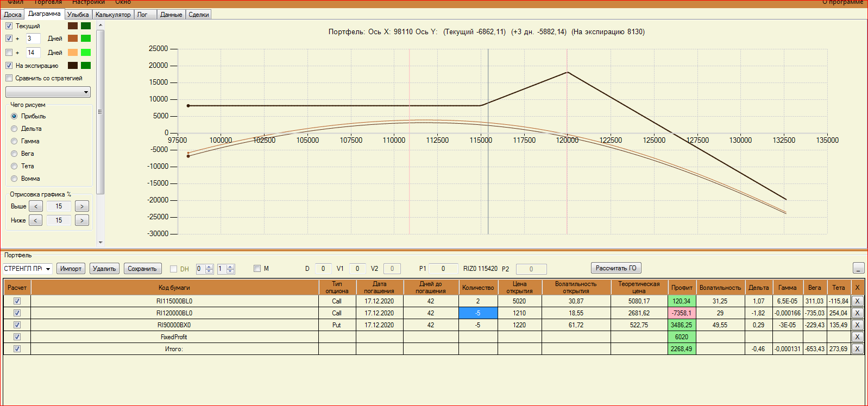
Task: Click X on the FixedProfit row
Action: pos(857,337)
